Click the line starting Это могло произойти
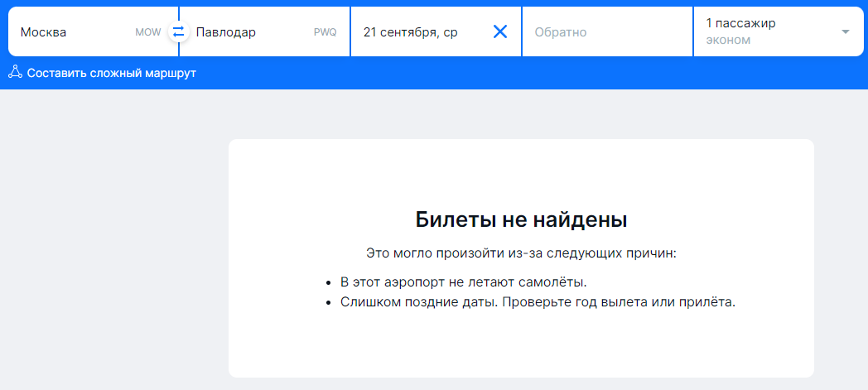The image size is (868, 390). 521,253
